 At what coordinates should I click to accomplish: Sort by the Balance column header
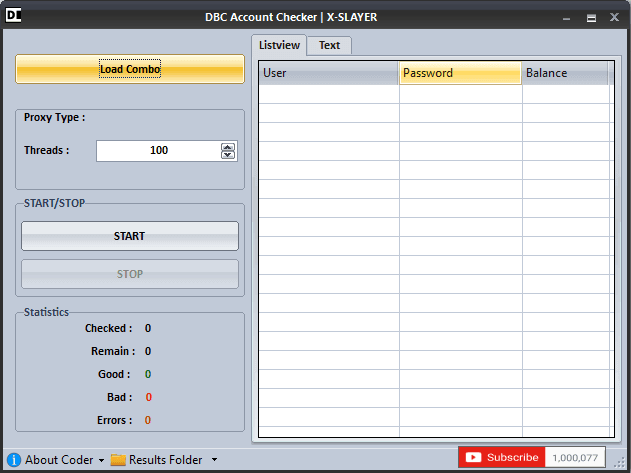coord(565,73)
